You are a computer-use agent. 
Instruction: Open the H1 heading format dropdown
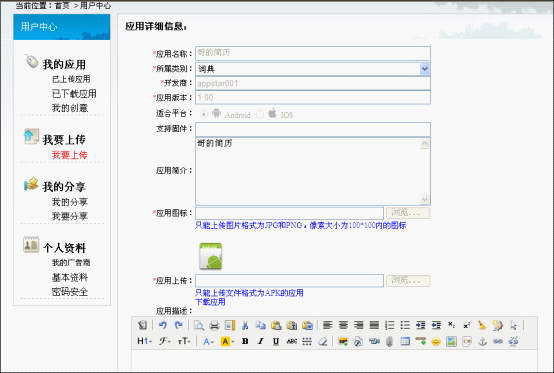click(x=145, y=341)
